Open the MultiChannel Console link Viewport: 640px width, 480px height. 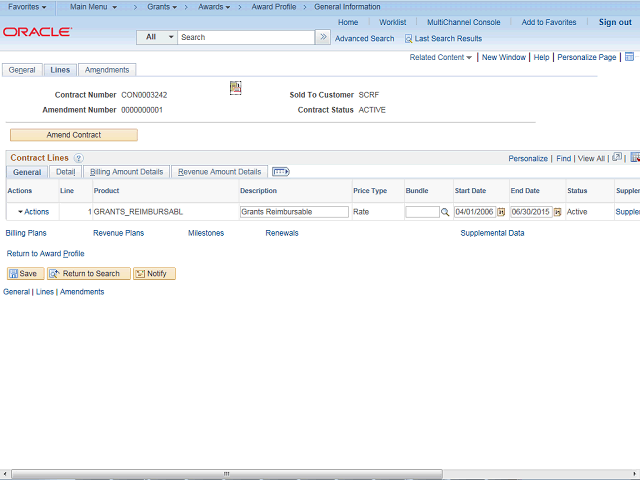click(464, 22)
